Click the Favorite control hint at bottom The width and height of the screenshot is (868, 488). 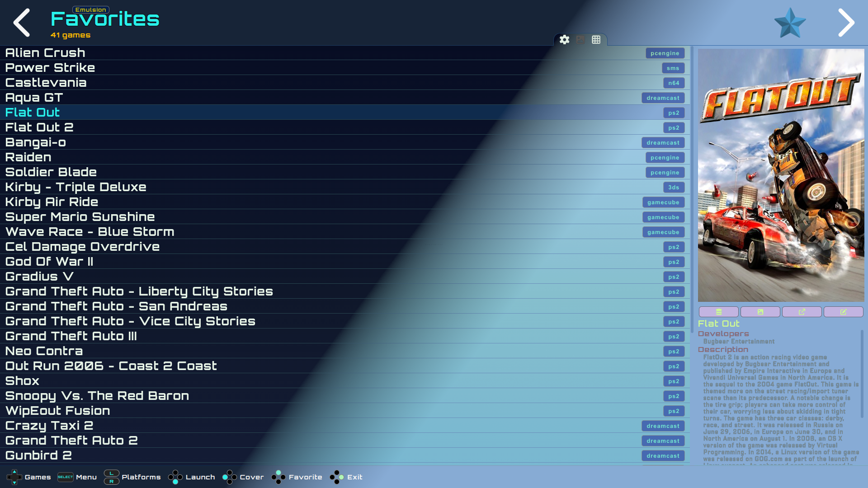297,477
